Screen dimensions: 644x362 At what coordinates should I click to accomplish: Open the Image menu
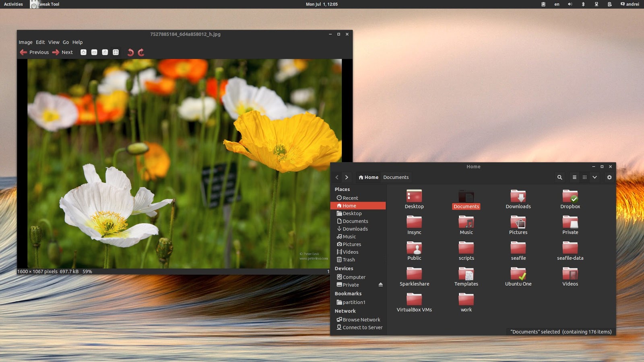[x=25, y=42]
